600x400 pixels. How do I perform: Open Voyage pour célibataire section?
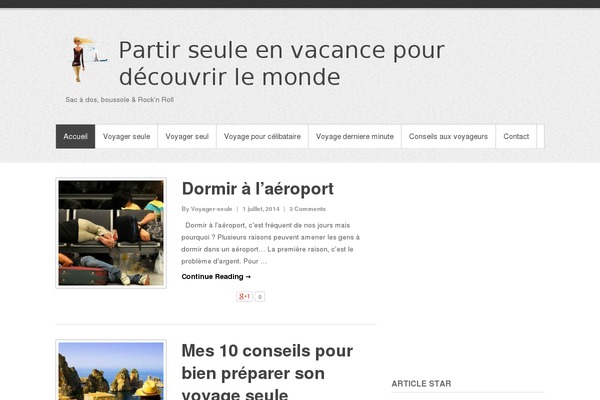262,136
